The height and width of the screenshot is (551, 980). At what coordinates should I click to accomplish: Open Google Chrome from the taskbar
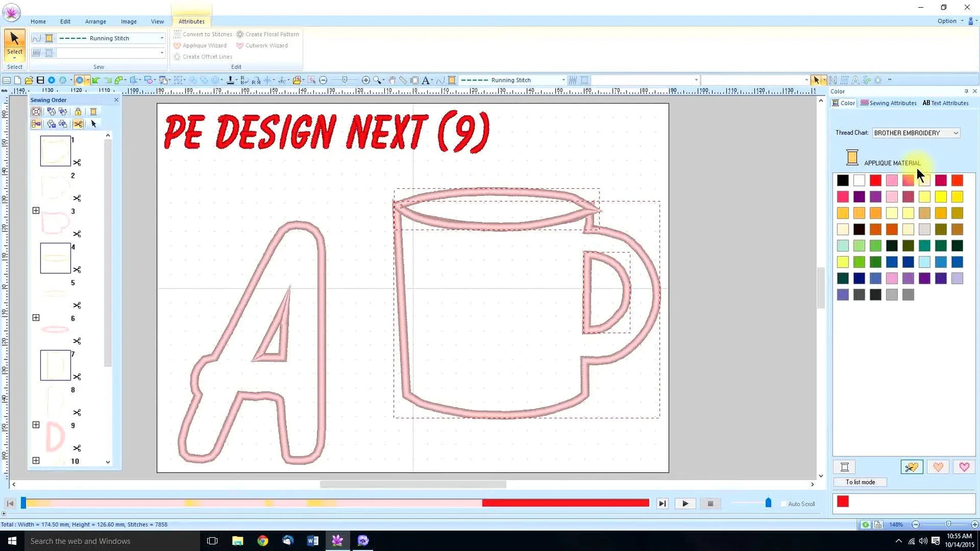tap(263, 541)
